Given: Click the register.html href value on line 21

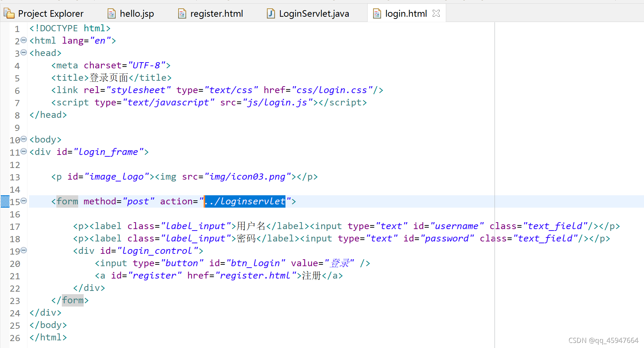Looking at the screenshot, I should coord(256,276).
